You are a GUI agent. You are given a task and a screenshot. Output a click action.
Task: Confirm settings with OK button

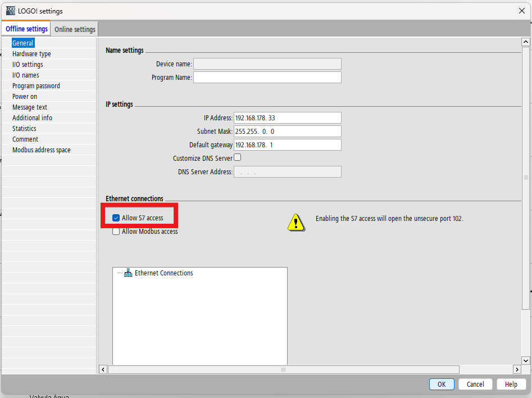click(x=442, y=384)
